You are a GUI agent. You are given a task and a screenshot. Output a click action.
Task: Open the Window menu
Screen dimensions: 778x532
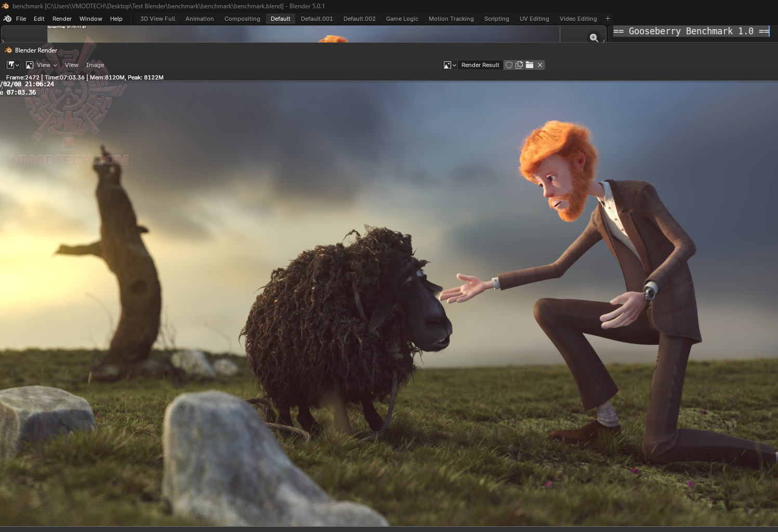point(91,19)
